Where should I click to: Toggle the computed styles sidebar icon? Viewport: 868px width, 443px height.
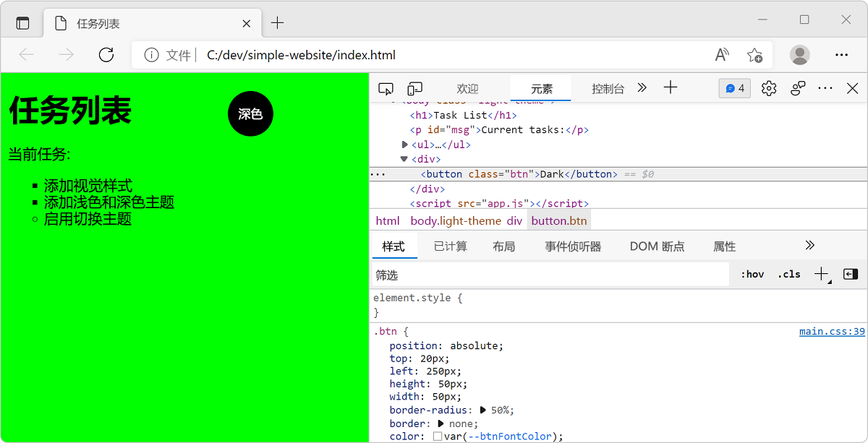coord(851,275)
